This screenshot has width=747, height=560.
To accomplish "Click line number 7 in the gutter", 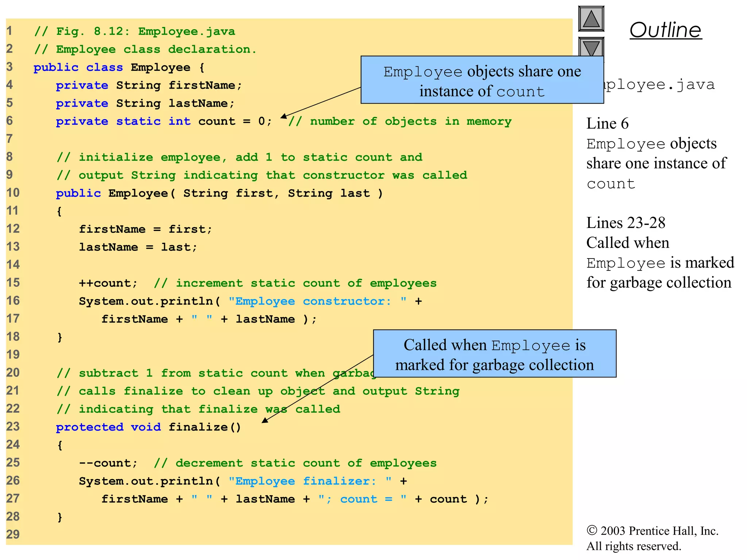I will coord(9,139).
